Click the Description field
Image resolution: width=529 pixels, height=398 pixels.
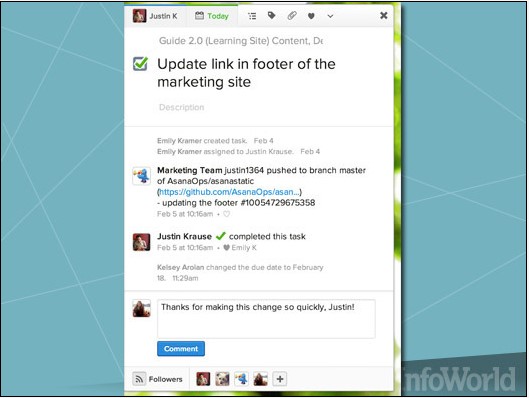[182, 107]
